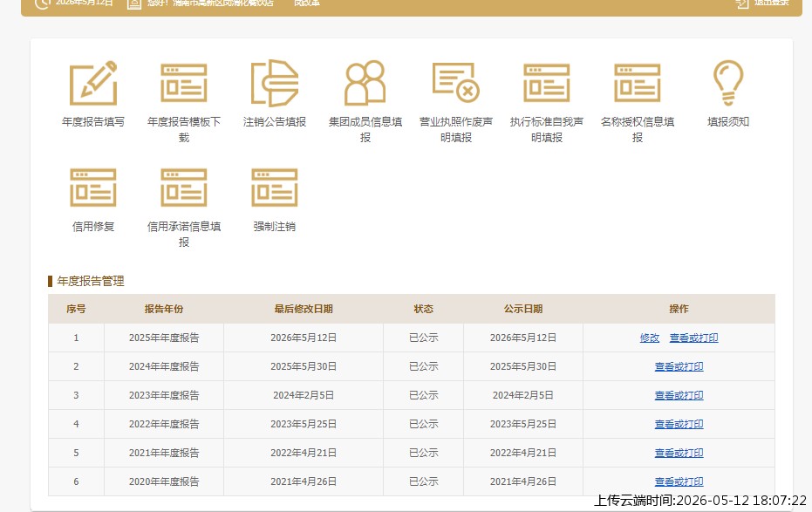Click the 报告年份 column header
The image size is (812, 512).
[x=164, y=309]
